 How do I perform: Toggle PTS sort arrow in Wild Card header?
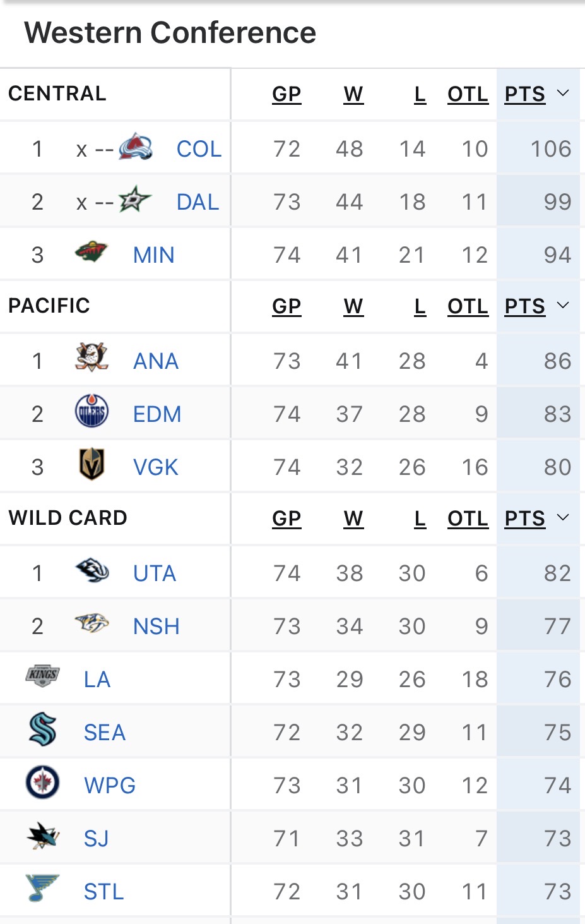pos(563,518)
